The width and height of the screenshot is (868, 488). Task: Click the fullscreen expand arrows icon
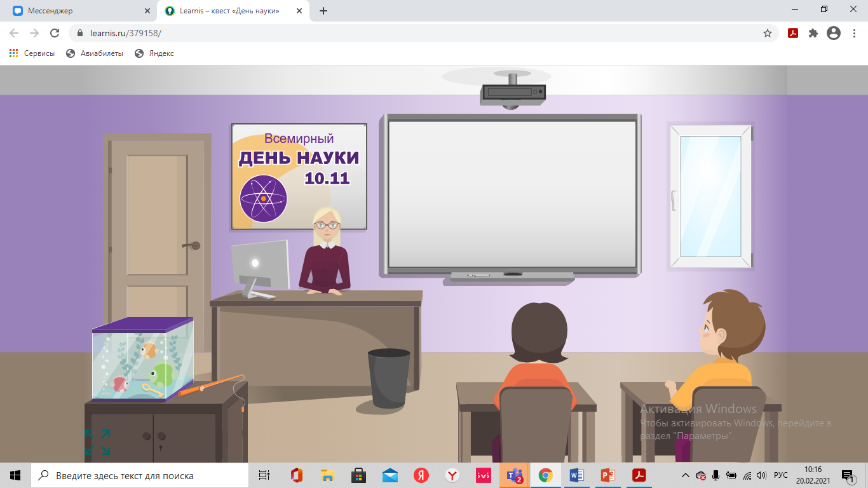coord(97,442)
